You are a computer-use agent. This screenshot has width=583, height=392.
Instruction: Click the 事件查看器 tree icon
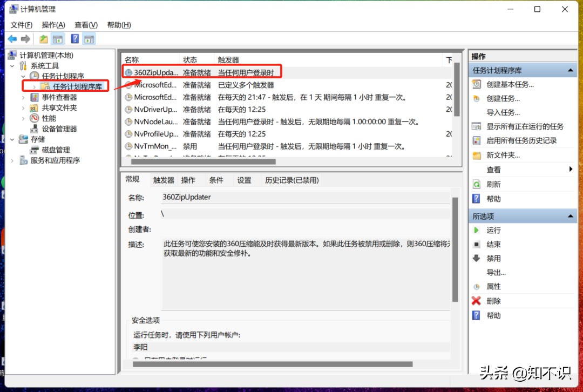(x=34, y=97)
